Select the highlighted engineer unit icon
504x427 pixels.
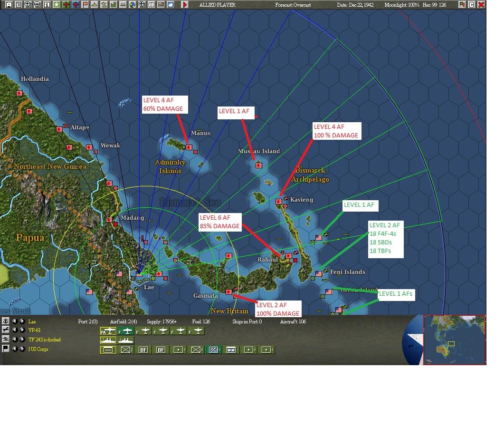pos(214,350)
